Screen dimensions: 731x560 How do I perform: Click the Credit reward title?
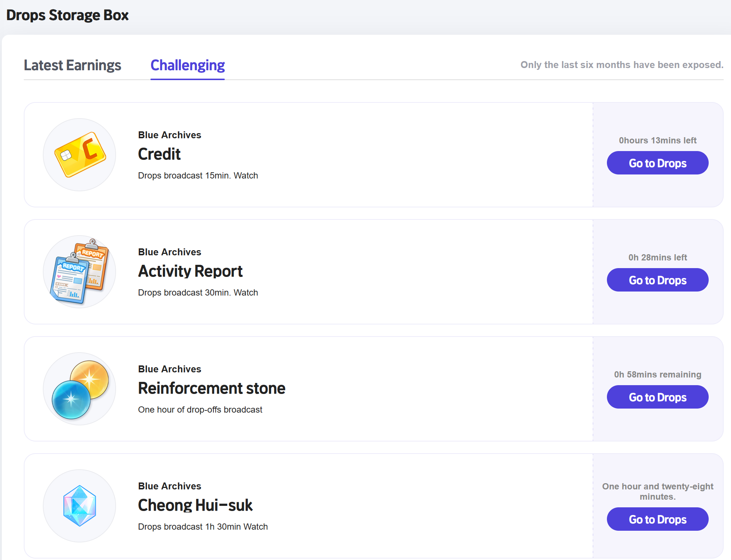159,154
